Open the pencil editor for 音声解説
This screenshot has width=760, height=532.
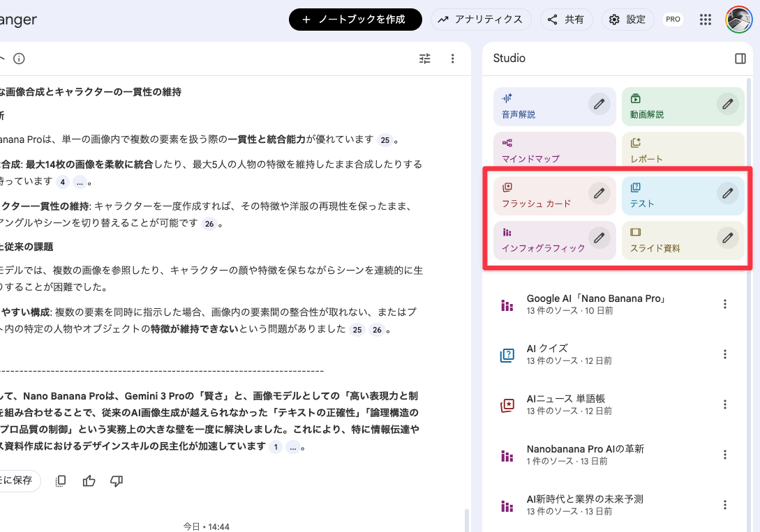(599, 104)
